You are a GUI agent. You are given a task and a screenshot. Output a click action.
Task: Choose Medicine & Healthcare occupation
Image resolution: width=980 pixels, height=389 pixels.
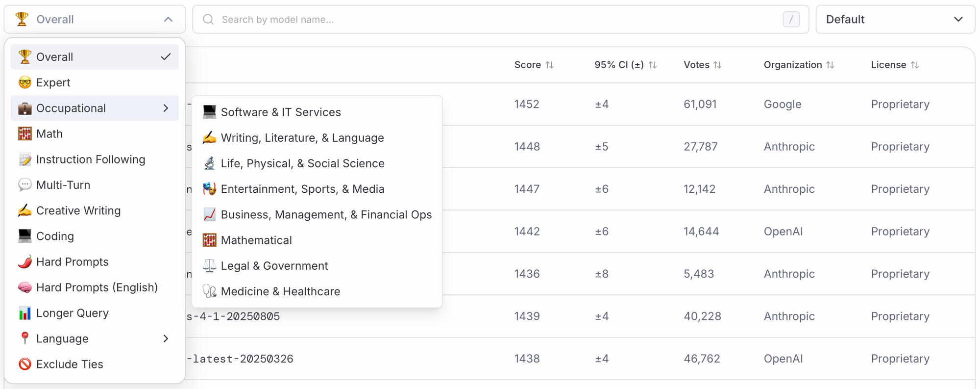(280, 291)
